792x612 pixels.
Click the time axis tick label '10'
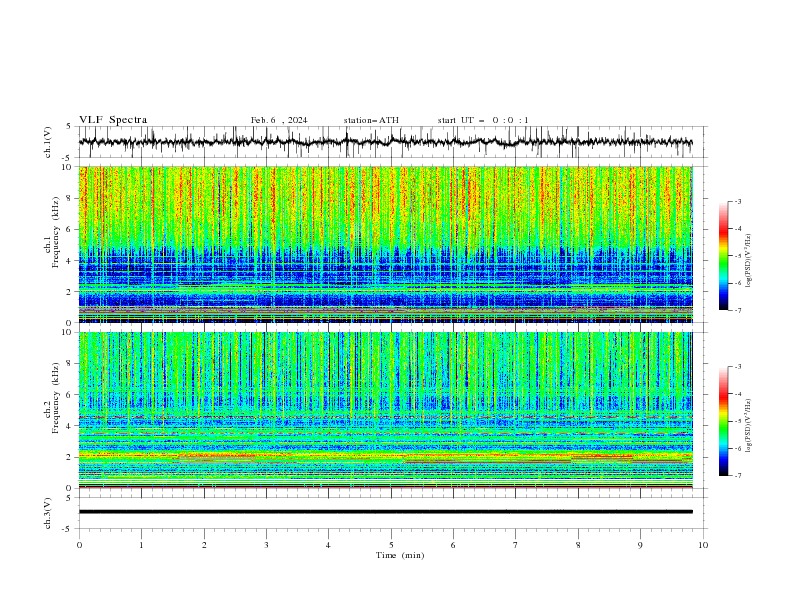[x=703, y=545]
